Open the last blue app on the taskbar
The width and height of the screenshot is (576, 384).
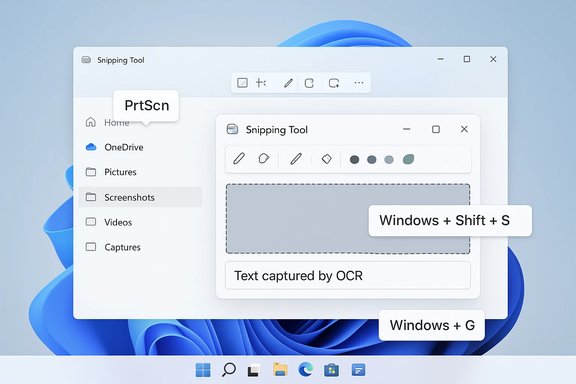point(358,370)
